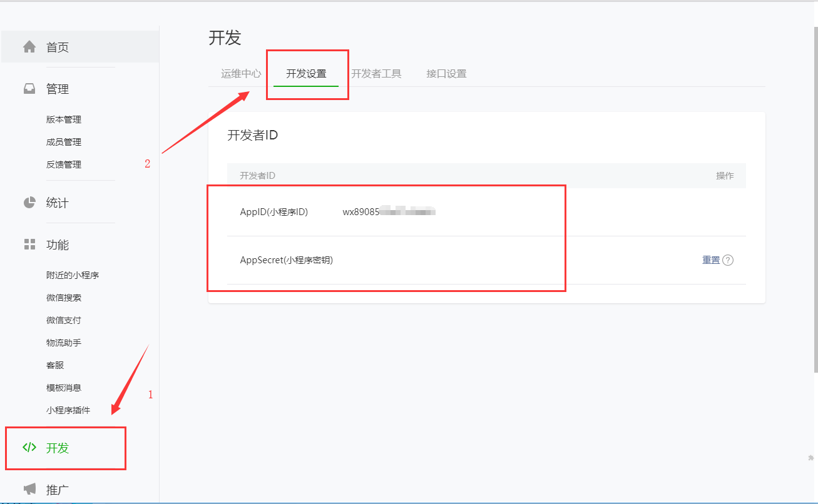
Task: Go to the 接口设置 tab
Action: (x=446, y=73)
